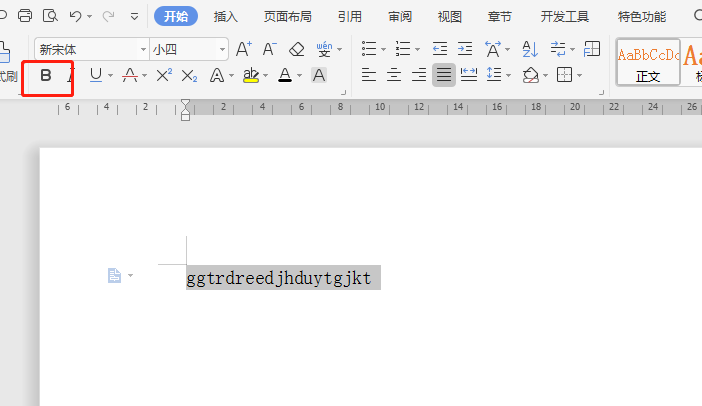This screenshot has width=702, height=406.
Task: Apply the yellow text highlight color
Action: tap(251, 75)
